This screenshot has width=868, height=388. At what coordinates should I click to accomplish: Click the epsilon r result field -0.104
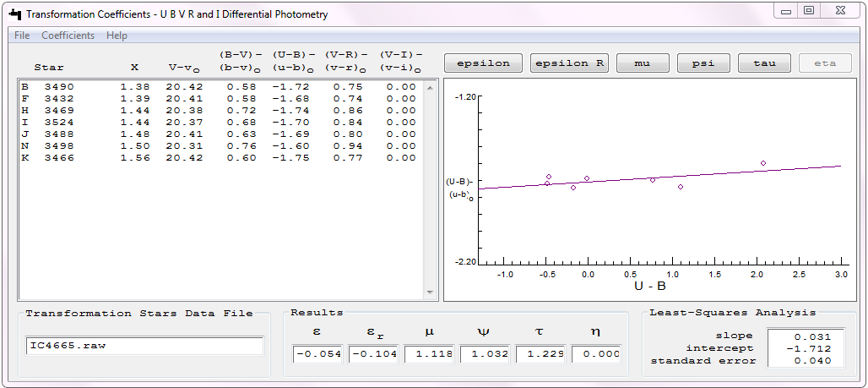click(x=373, y=354)
